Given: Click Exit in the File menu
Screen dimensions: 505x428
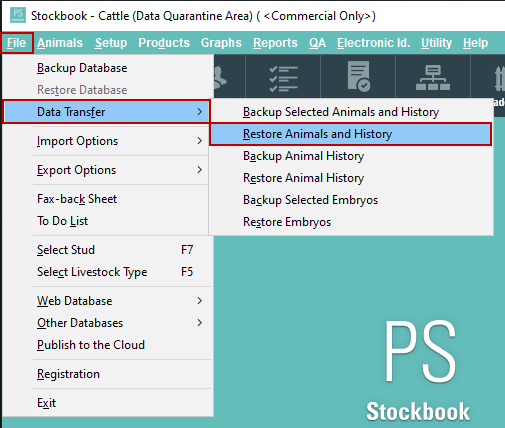Looking at the screenshot, I should 107,403.
